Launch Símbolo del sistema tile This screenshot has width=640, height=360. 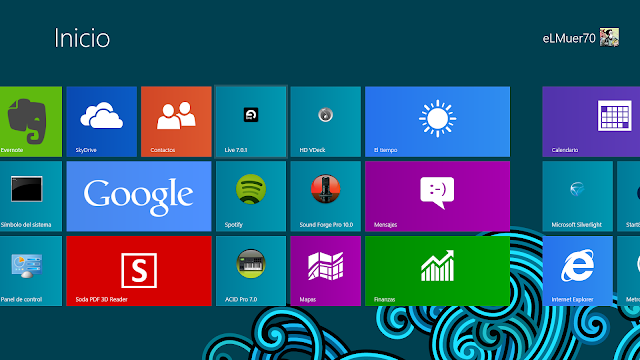(31, 196)
